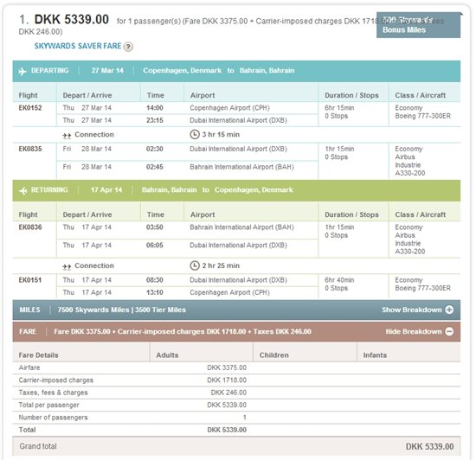Click the Grand total amount DKK 5339.00
The height and width of the screenshot is (460, 476).
coord(429,446)
